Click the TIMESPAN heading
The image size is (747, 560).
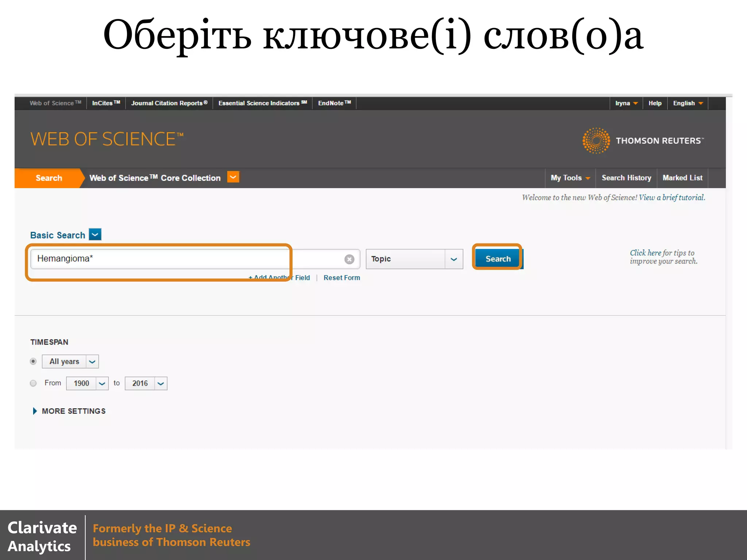coord(49,342)
